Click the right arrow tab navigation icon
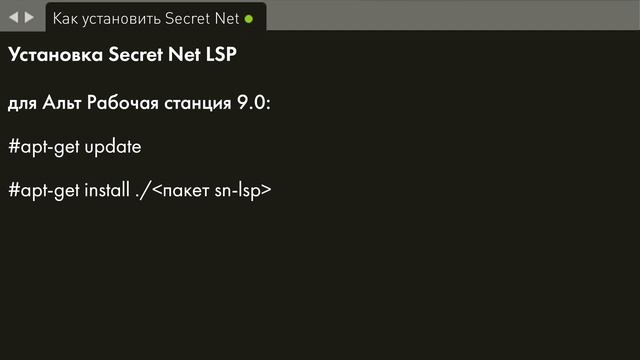Screen dimensions: 640x360 29,17
